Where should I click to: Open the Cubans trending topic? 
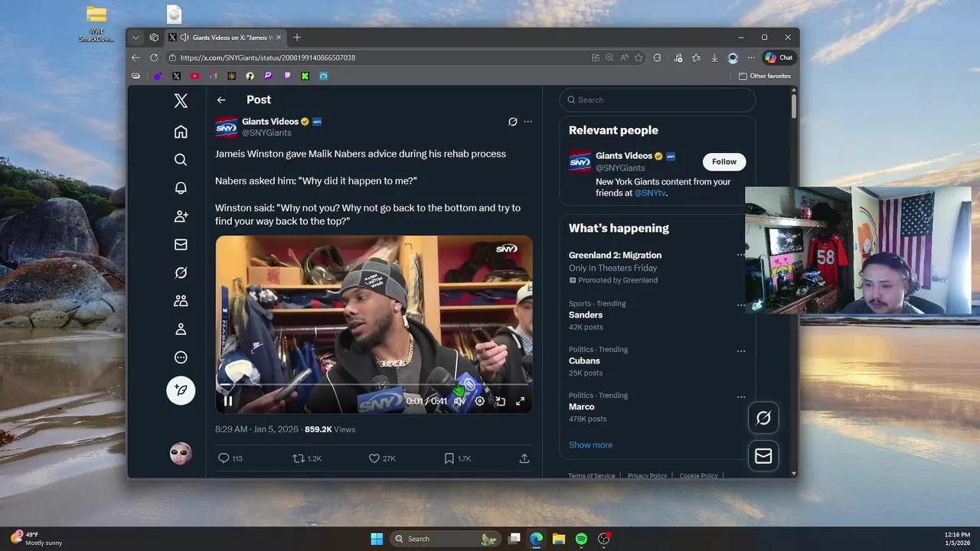tap(584, 361)
